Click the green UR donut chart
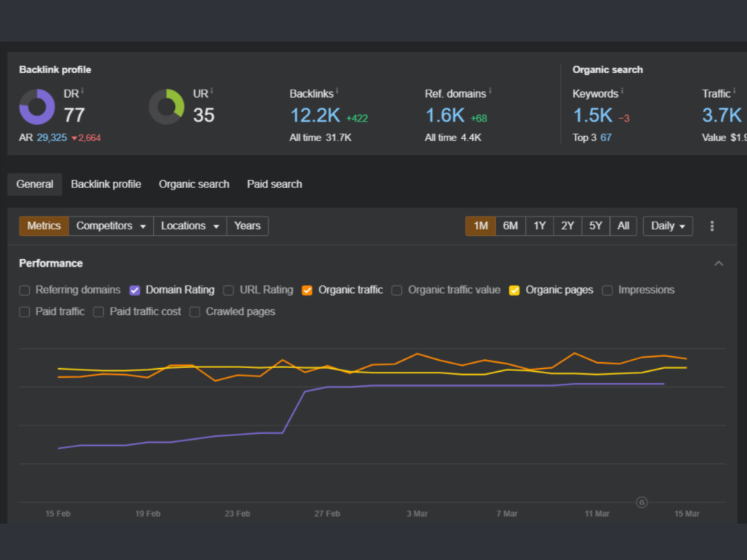The width and height of the screenshot is (747, 560). [167, 107]
